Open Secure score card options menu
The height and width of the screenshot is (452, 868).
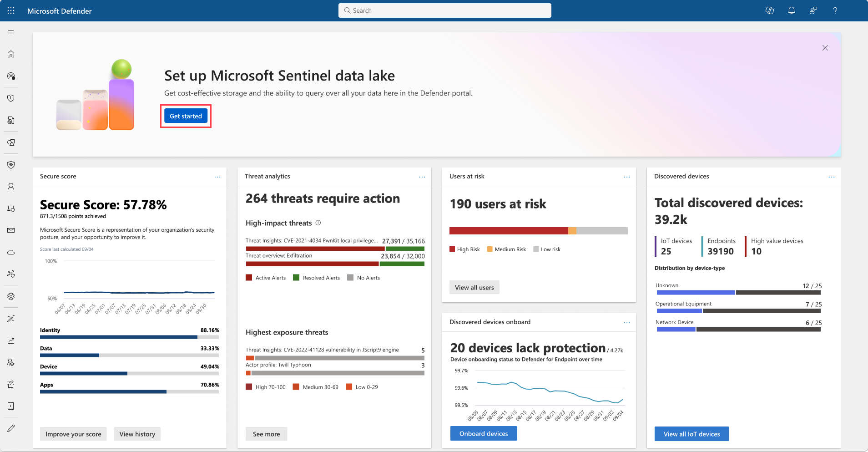click(217, 177)
